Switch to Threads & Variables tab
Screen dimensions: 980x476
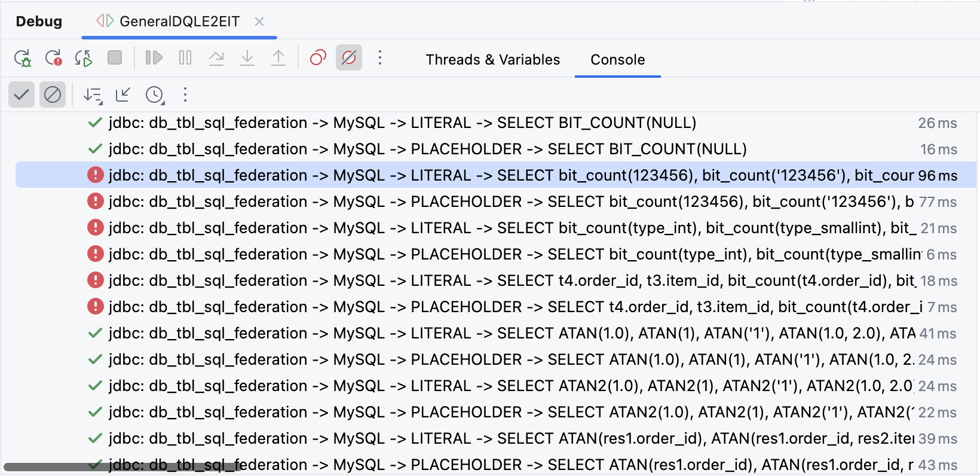tap(492, 60)
